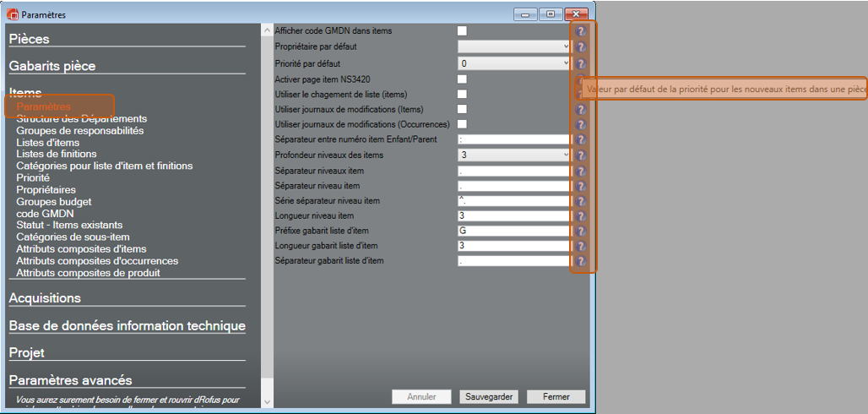Screen dimensions: 868x414
Task: Show help for Préfixe gabarit liste d'item
Action: pyautogui.click(x=581, y=232)
